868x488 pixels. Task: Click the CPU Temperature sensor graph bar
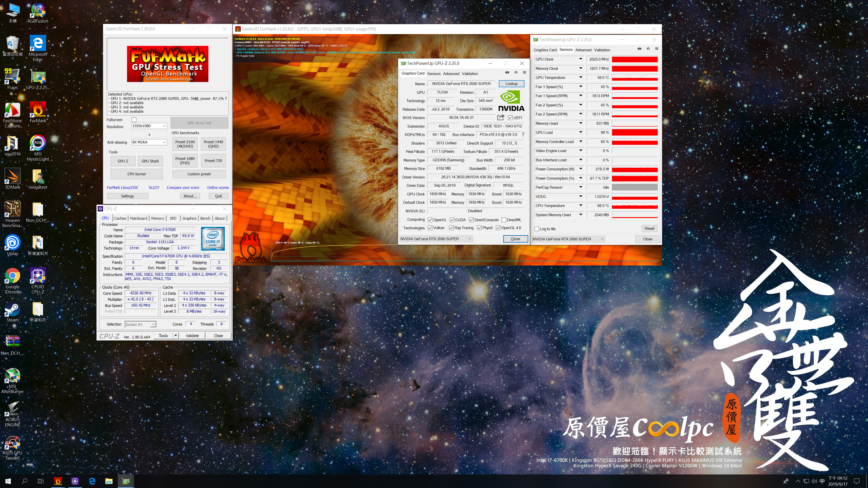coord(634,206)
